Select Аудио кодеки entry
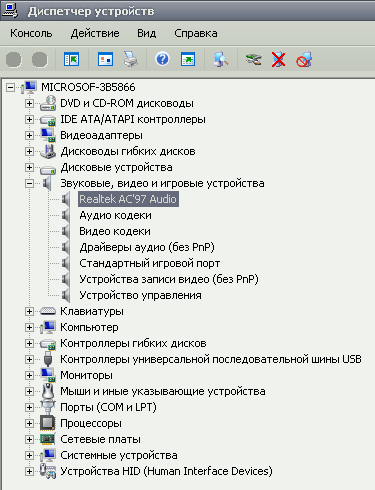 [x=115, y=215]
